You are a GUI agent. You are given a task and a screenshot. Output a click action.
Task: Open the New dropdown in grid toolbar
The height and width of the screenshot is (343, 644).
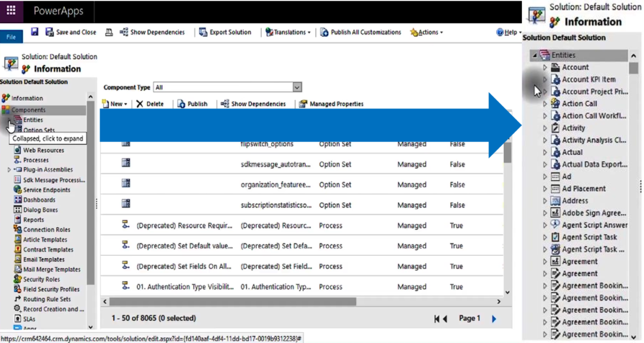[114, 104]
